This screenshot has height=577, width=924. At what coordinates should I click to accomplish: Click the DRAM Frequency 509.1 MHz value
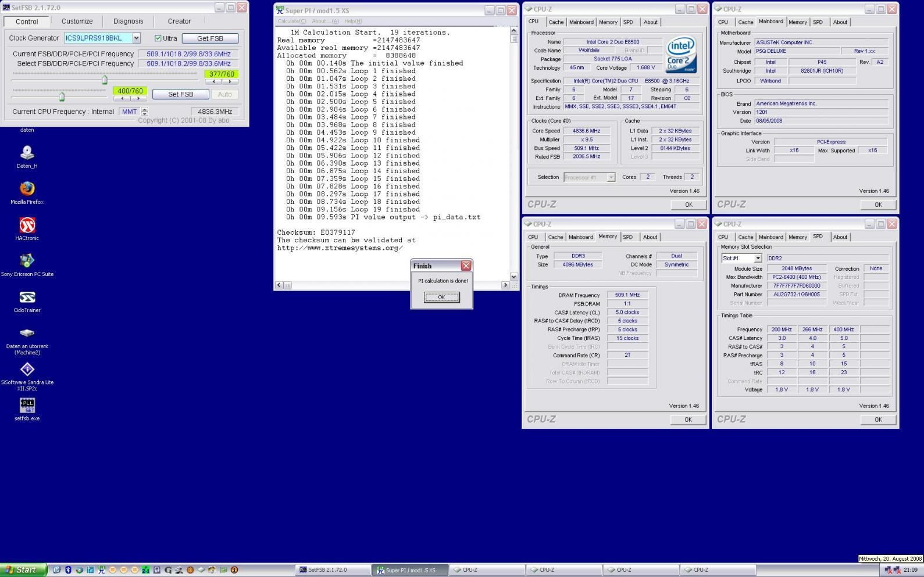point(627,295)
